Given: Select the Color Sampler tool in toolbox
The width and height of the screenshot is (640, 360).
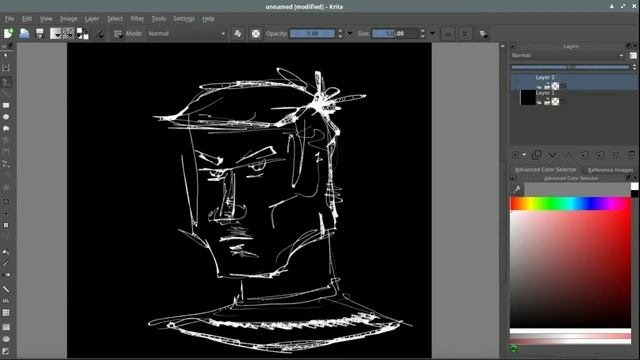Looking at the screenshot, I should [6, 264].
